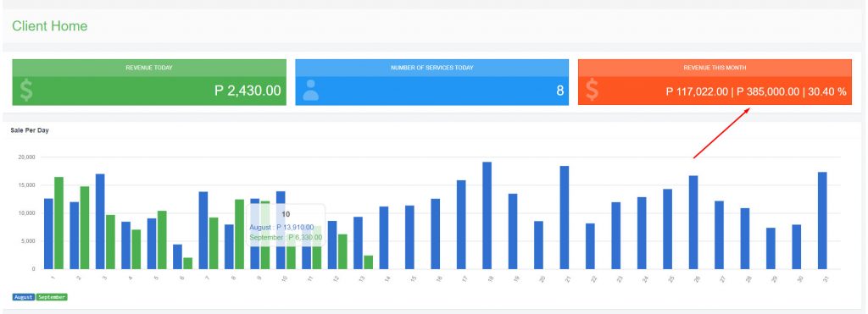
Task: Click the August bar for day 18
Action: tap(487, 216)
